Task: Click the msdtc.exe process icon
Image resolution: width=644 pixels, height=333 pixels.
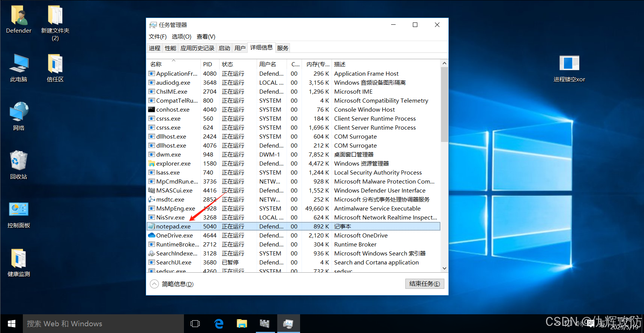Action: (151, 199)
